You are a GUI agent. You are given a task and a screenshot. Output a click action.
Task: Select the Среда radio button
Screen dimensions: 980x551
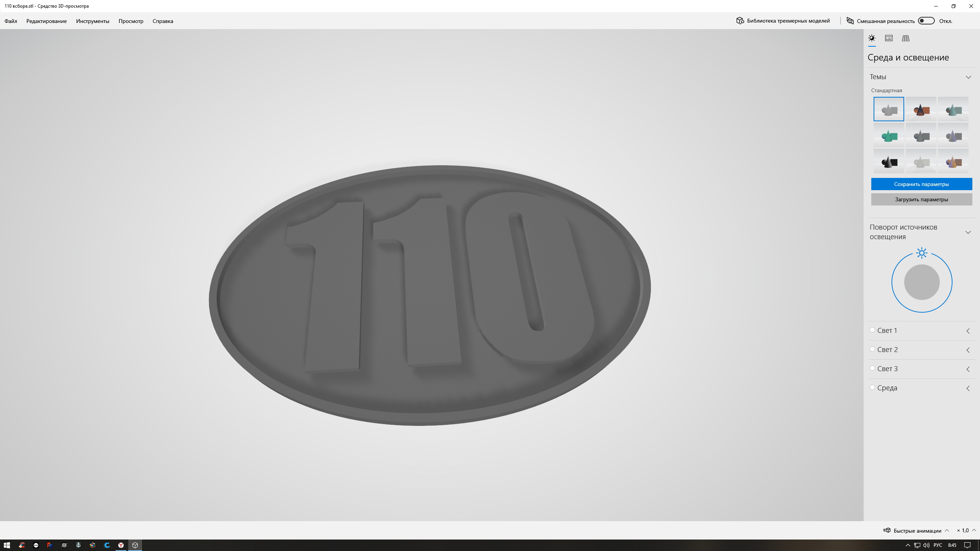872,387
